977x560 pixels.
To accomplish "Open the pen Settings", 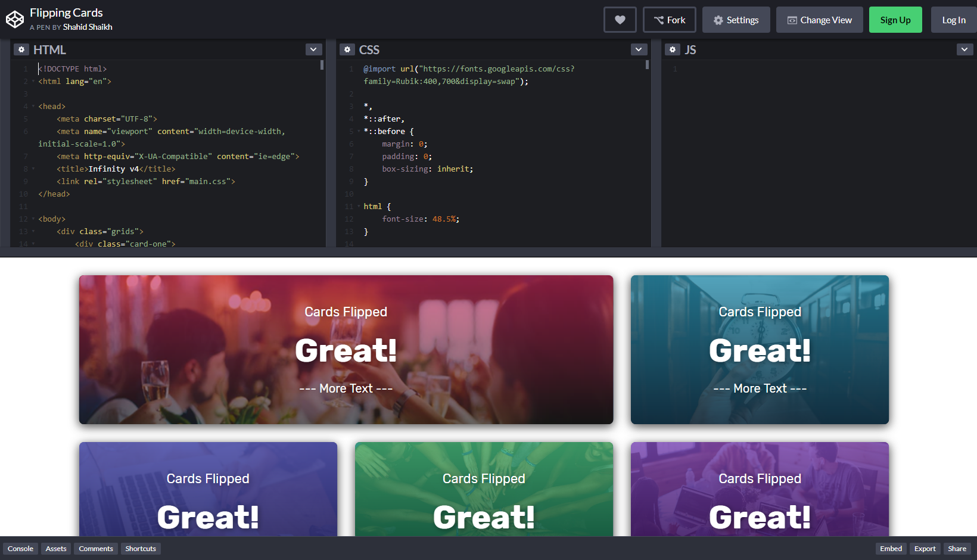I will 736,20.
